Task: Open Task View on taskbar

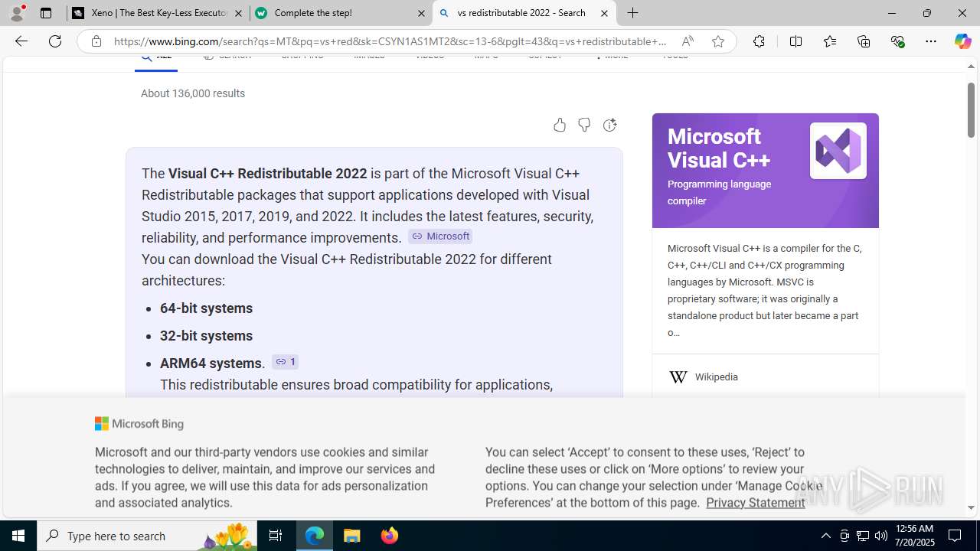Action: (x=276, y=536)
